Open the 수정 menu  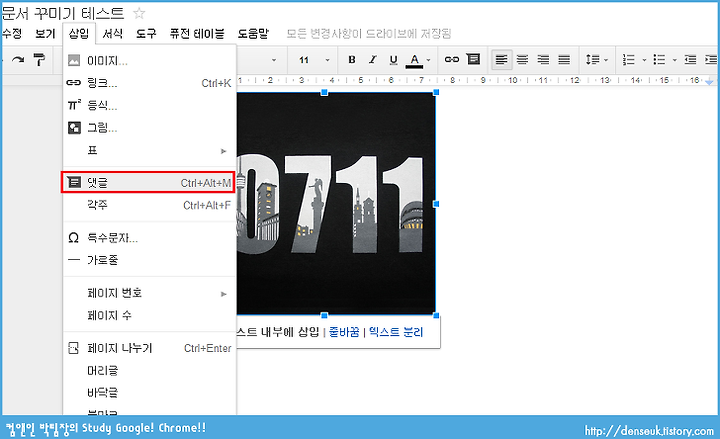(12, 34)
